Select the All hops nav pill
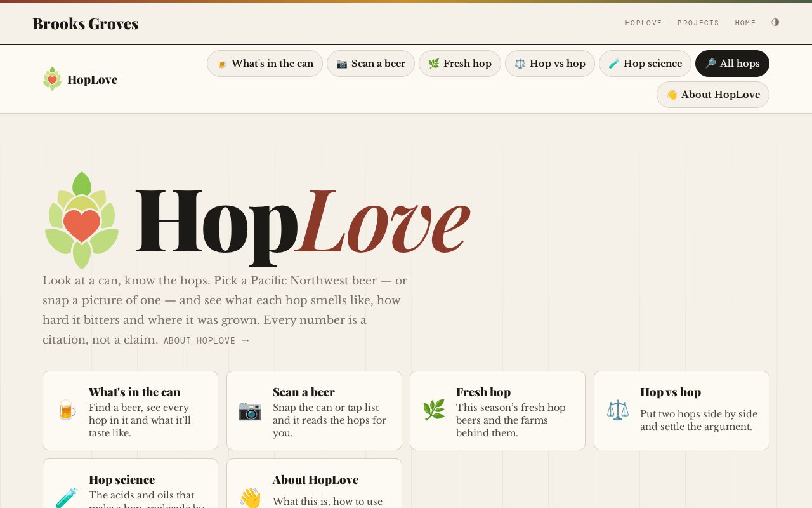This screenshot has height=508, width=812. (x=732, y=63)
